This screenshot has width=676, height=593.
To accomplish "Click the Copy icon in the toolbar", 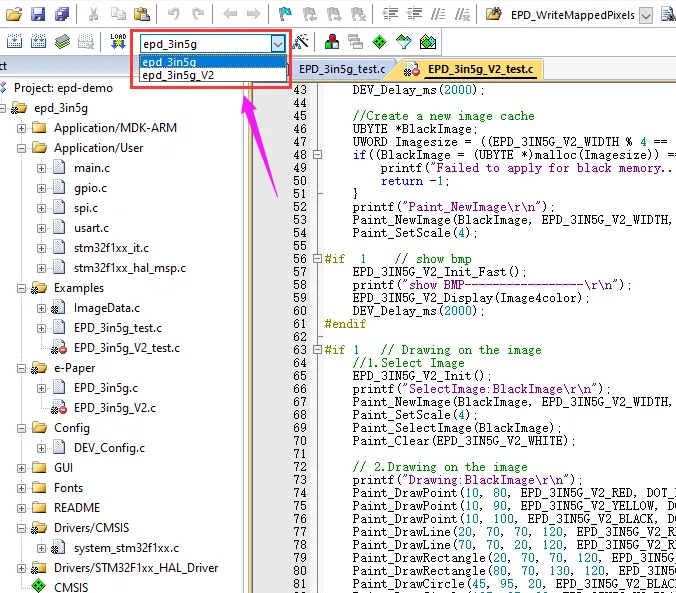I will [x=118, y=14].
